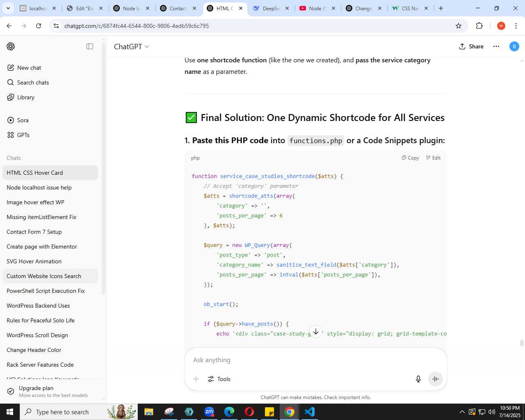Open the SVG Hover Animation chat
525x420 pixels.
50,261
